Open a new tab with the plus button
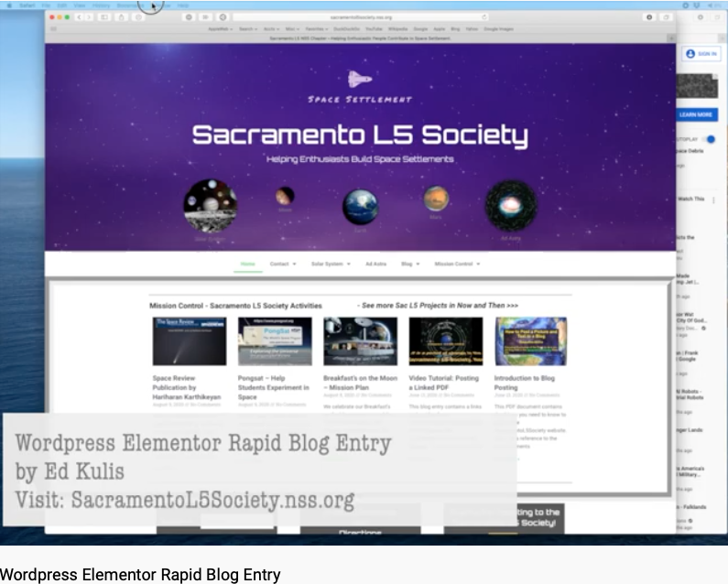 [x=671, y=38]
